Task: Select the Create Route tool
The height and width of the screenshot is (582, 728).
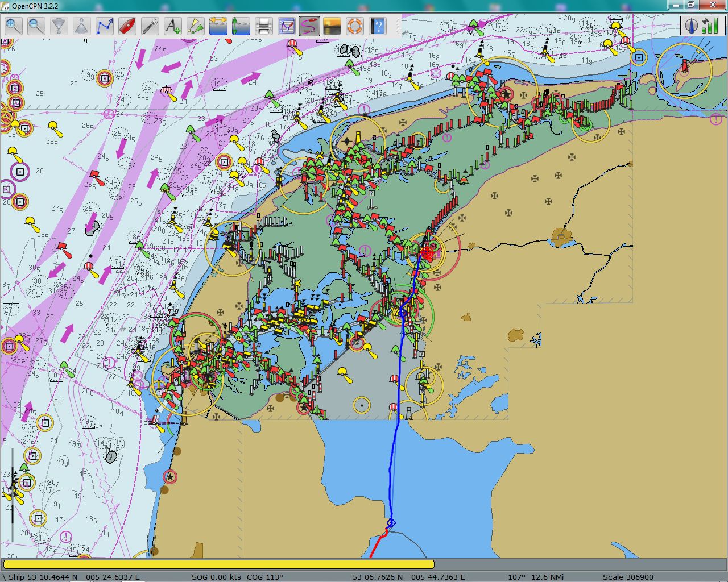Action: click(x=105, y=26)
